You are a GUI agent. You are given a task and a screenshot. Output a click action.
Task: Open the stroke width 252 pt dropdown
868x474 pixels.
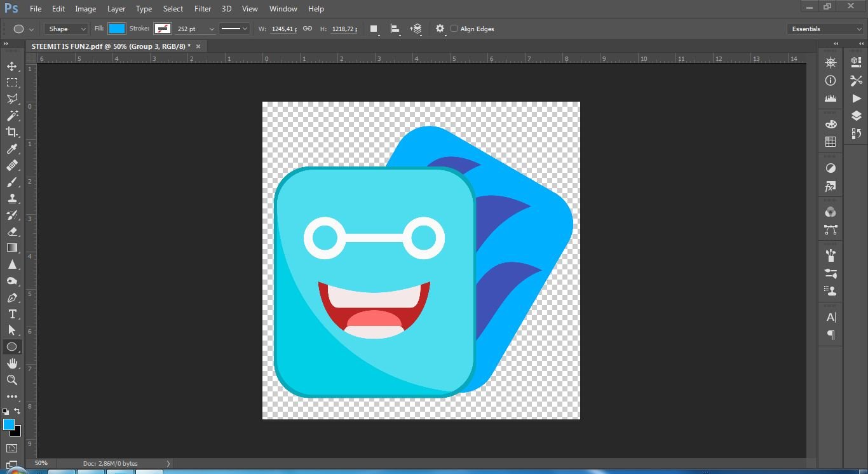212,29
